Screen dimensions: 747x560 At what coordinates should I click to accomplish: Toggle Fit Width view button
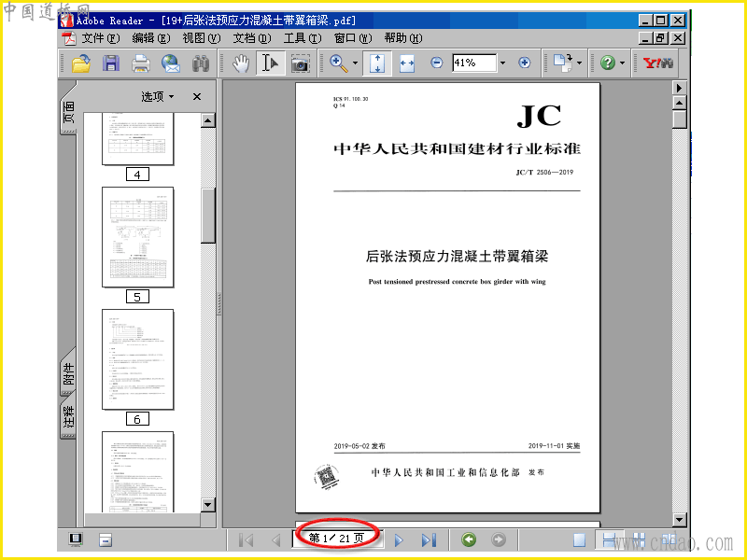pos(407,63)
